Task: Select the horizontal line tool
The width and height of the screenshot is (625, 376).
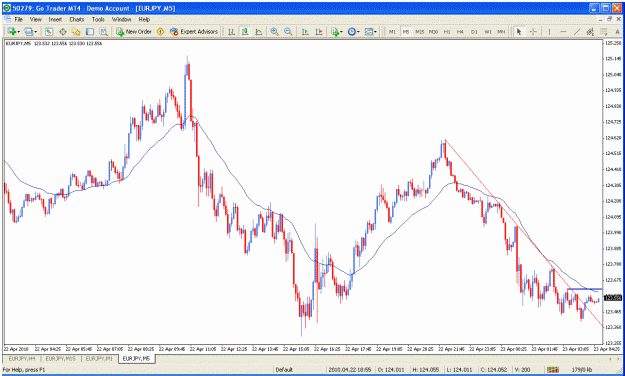Action: 563,31
